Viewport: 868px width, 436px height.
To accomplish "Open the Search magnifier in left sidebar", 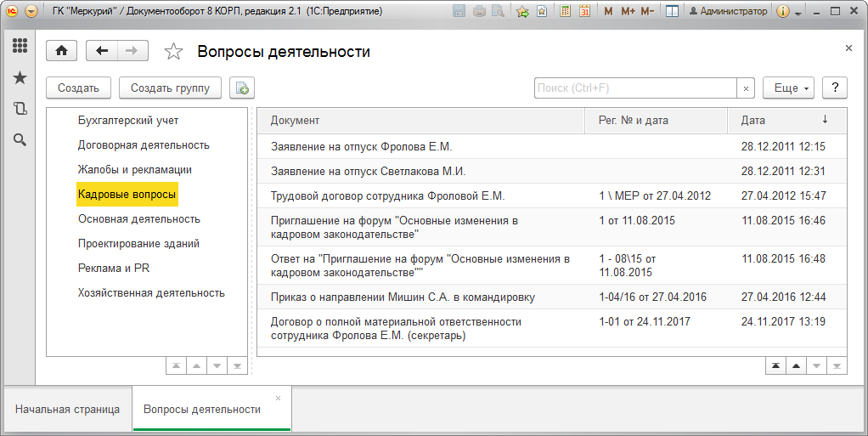I will [x=20, y=140].
